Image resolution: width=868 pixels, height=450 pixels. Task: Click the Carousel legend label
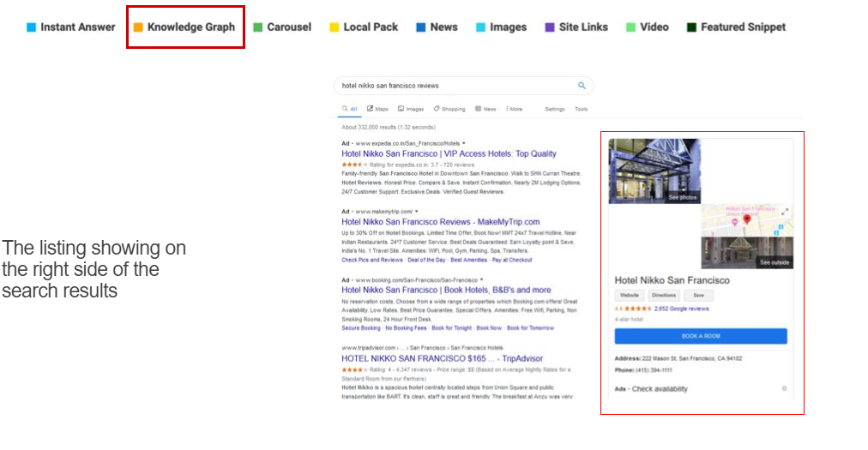pyautogui.click(x=289, y=27)
